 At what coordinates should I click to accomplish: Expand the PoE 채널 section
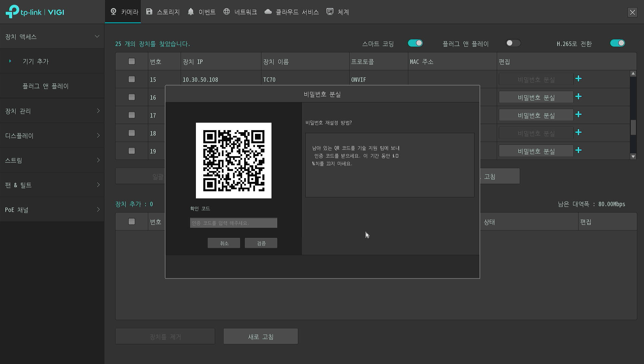[52, 210]
